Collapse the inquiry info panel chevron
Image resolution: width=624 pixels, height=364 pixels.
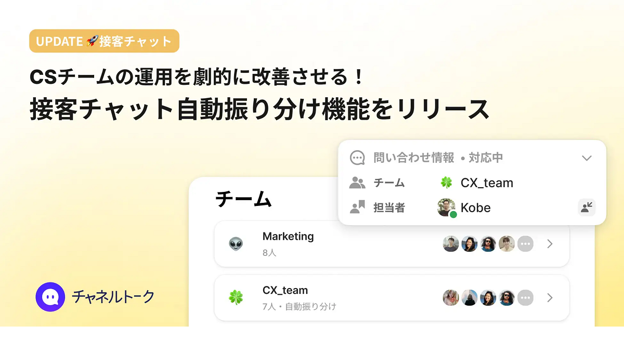coord(587,158)
